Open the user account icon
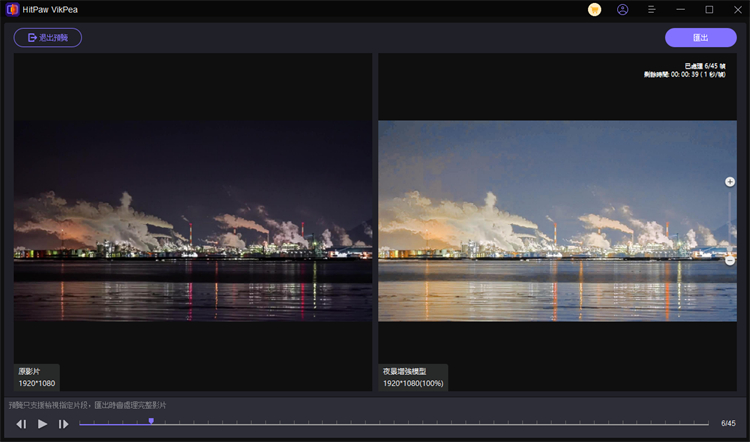The image size is (750, 442). (x=622, y=10)
